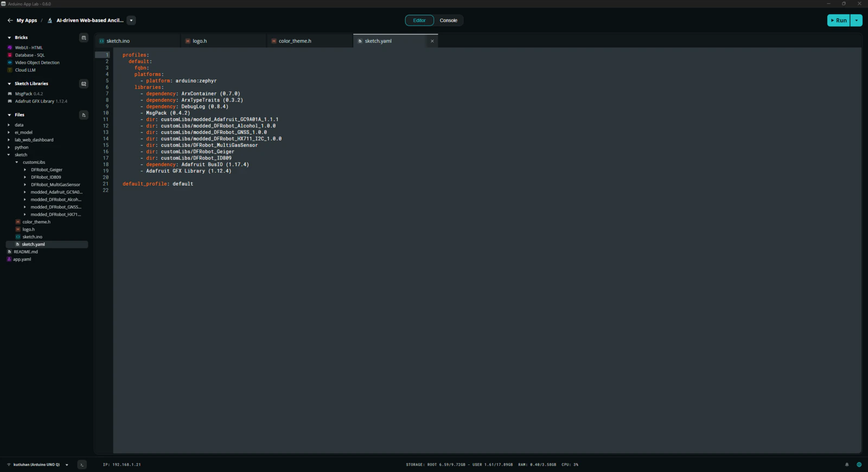Viewport: 868px width, 472px height.
Task: Switch to the logo.h tab
Action: tap(224, 41)
